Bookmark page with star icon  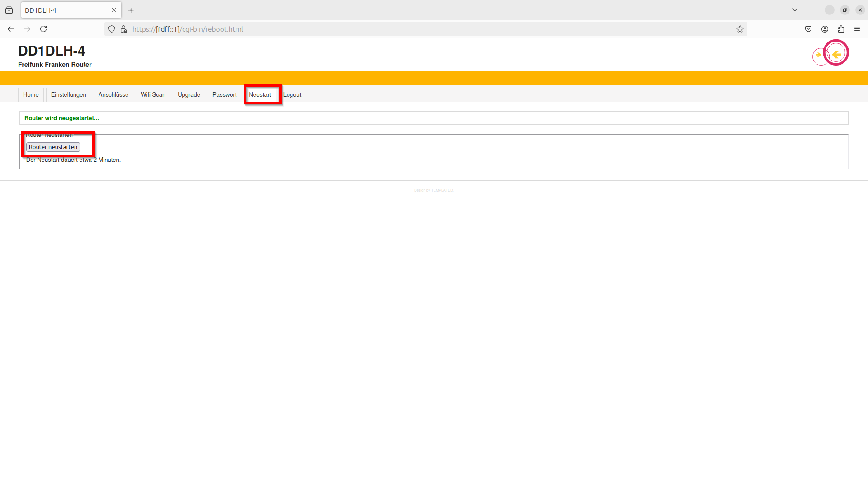(x=740, y=29)
